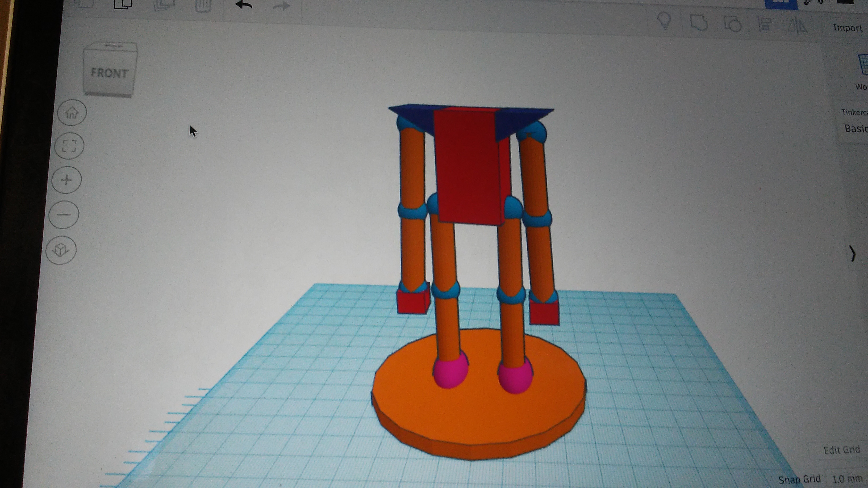The width and height of the screenshot is (868, 488).
Task: Zoom in with the plus icon
Action: click(67, 180)
